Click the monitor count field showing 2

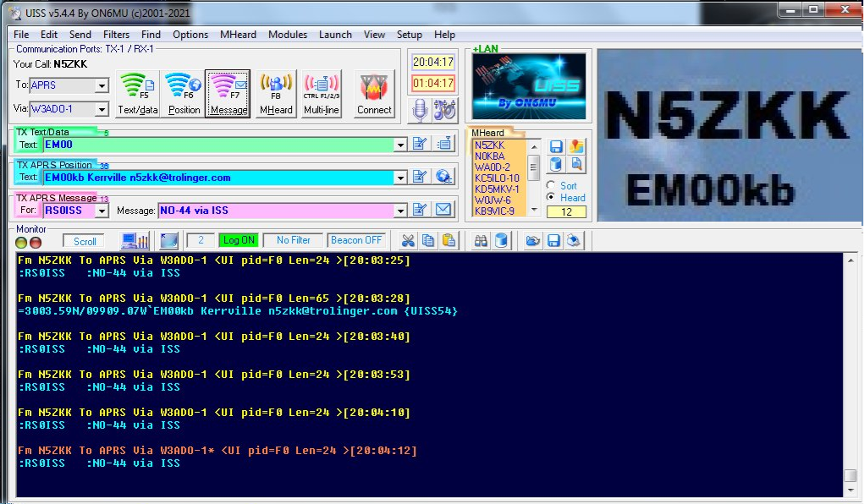pyautogui.click(x=201, y=240)
